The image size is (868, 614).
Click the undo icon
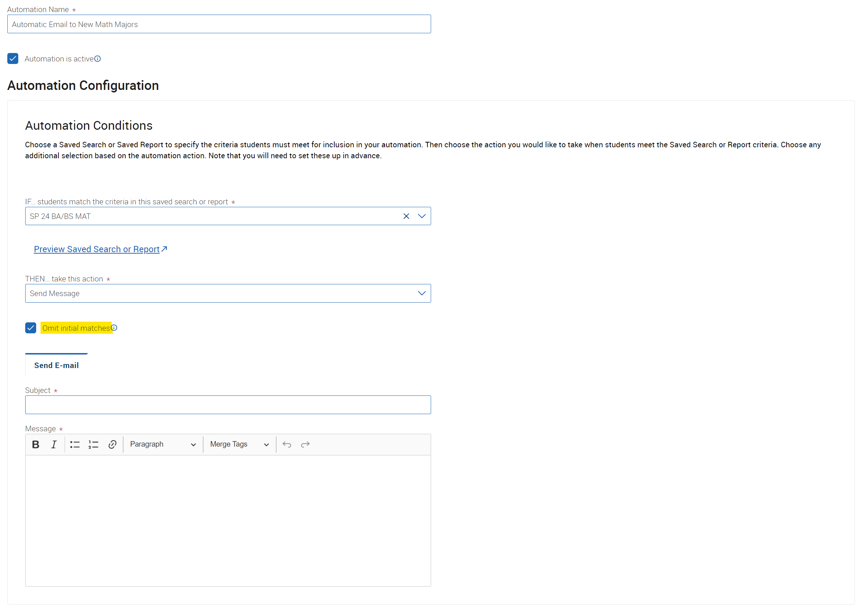click(x=287, y=444)
